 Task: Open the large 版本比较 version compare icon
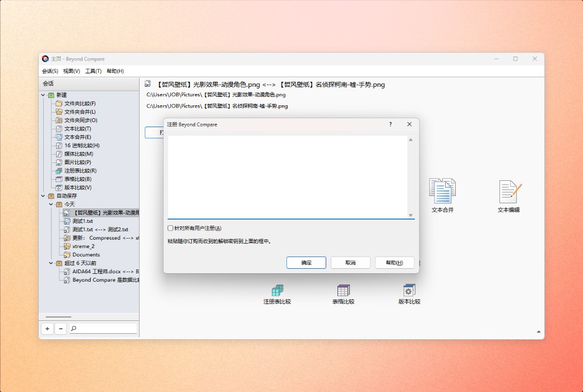[409, 290]
